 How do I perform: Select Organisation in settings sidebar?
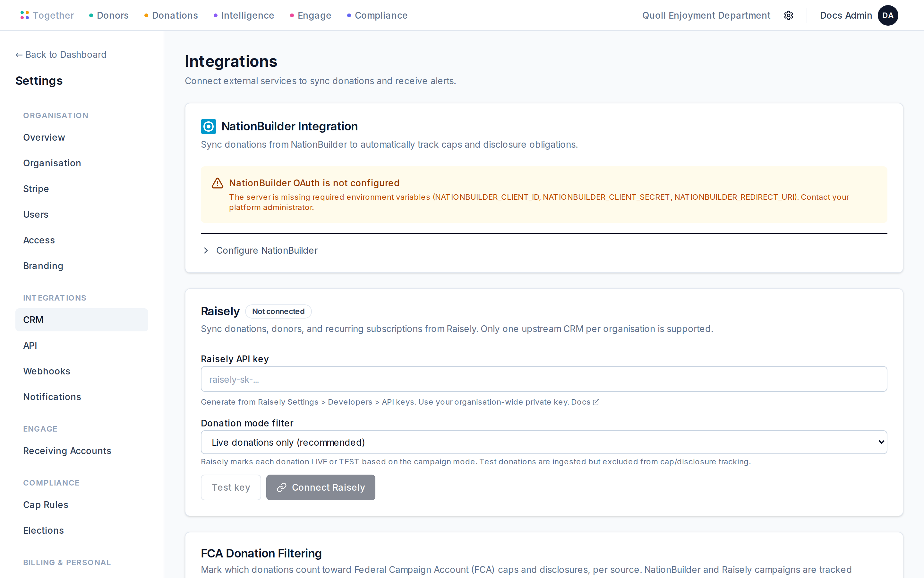pos(82,163)
